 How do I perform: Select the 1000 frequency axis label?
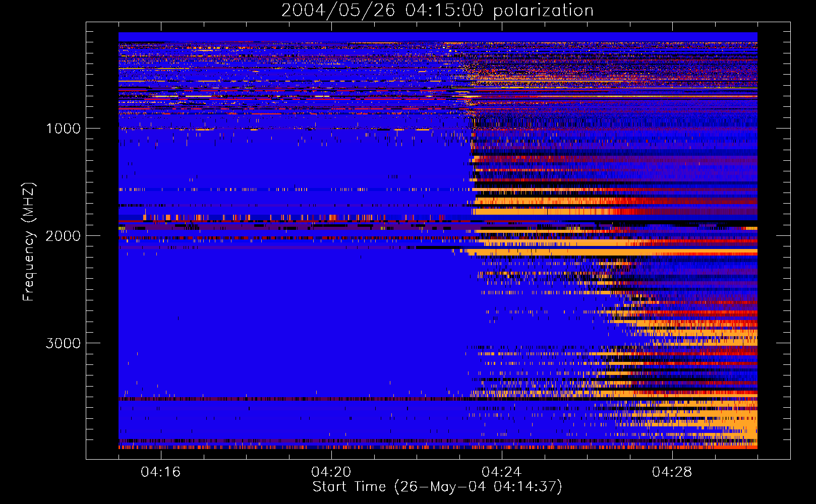point(63,129)
